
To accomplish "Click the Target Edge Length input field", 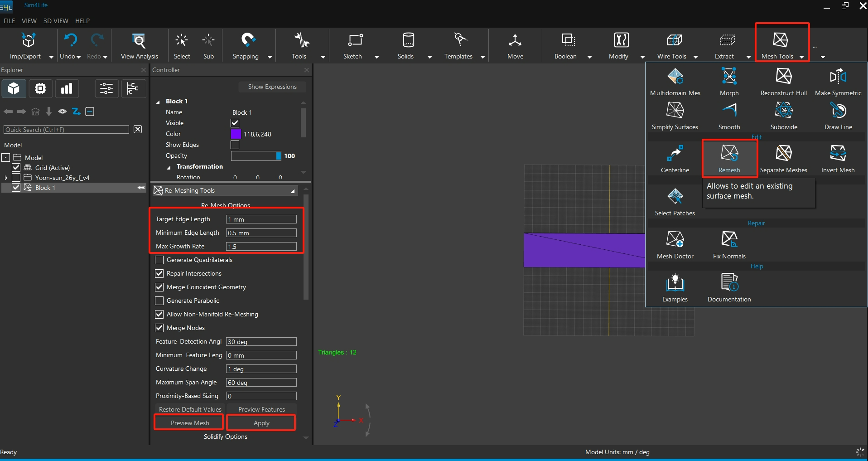I will 261,219.
